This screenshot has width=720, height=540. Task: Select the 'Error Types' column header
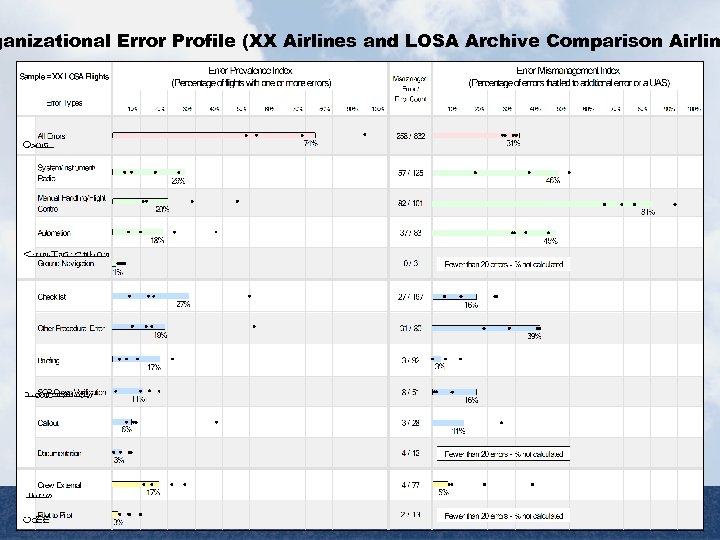[64, 103]
